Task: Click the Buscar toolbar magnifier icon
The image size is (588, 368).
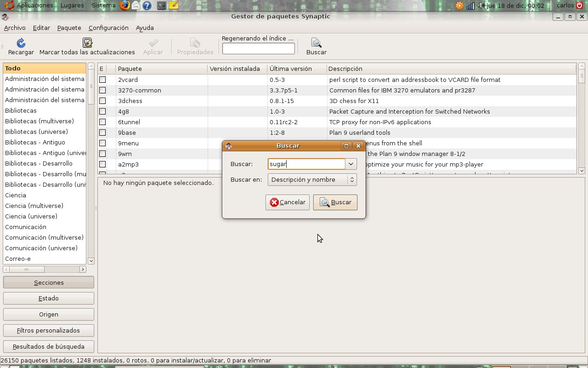Action: [316, 43]
